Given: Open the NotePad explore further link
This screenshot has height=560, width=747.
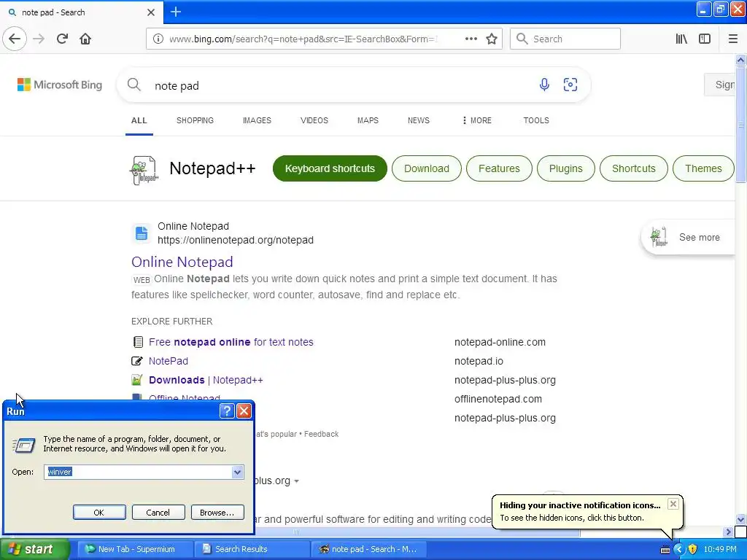Looking at the screenshot, I should click(169, 361).
